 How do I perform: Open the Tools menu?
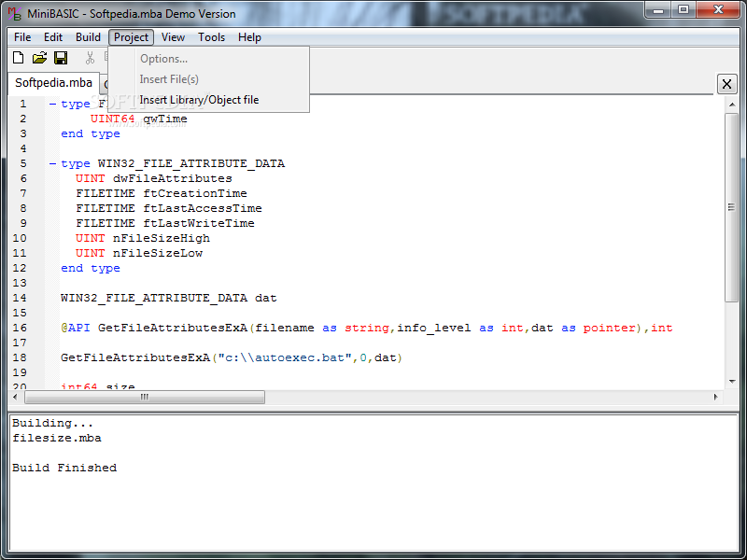tap(212, 37)
